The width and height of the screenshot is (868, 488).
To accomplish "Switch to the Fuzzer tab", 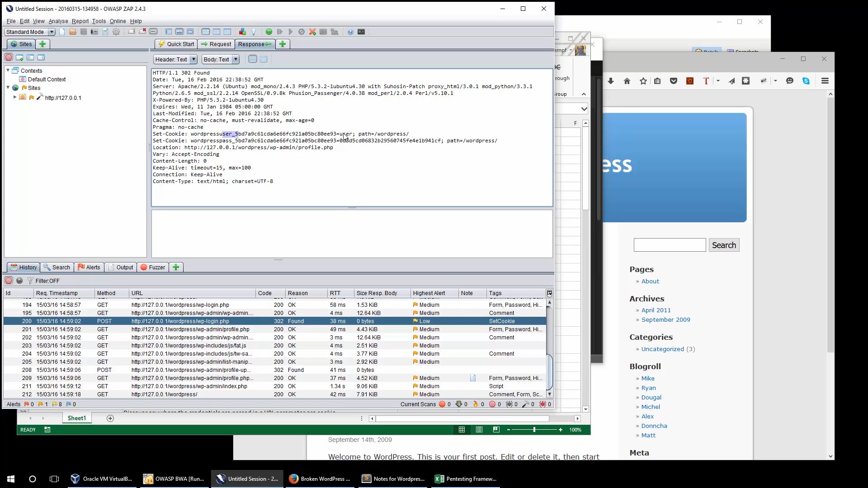I will 153,267.
